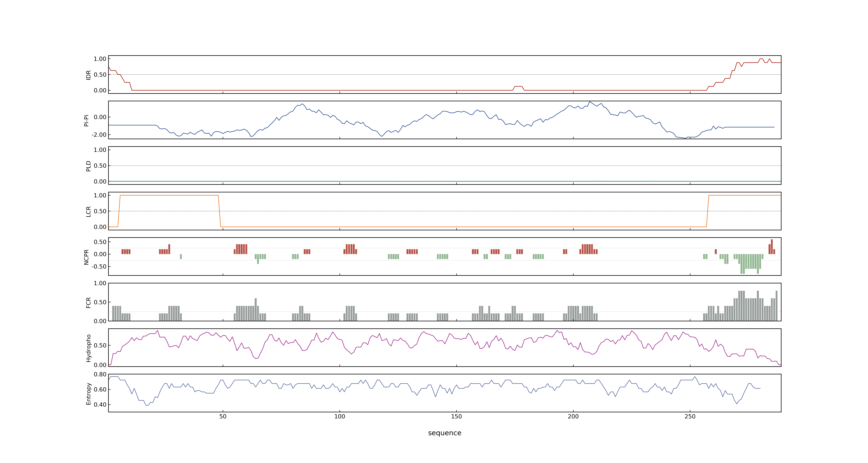Click the "0.00" tick on FCR axis
This screenshot has width=868, height=463.
100,321
